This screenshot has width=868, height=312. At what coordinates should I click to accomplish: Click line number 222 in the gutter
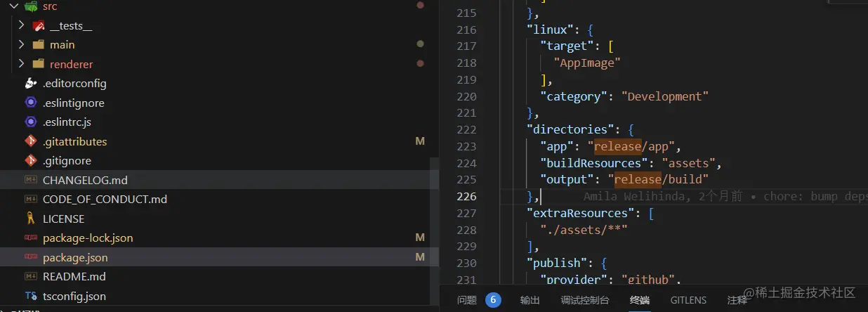tap(466, 129)
